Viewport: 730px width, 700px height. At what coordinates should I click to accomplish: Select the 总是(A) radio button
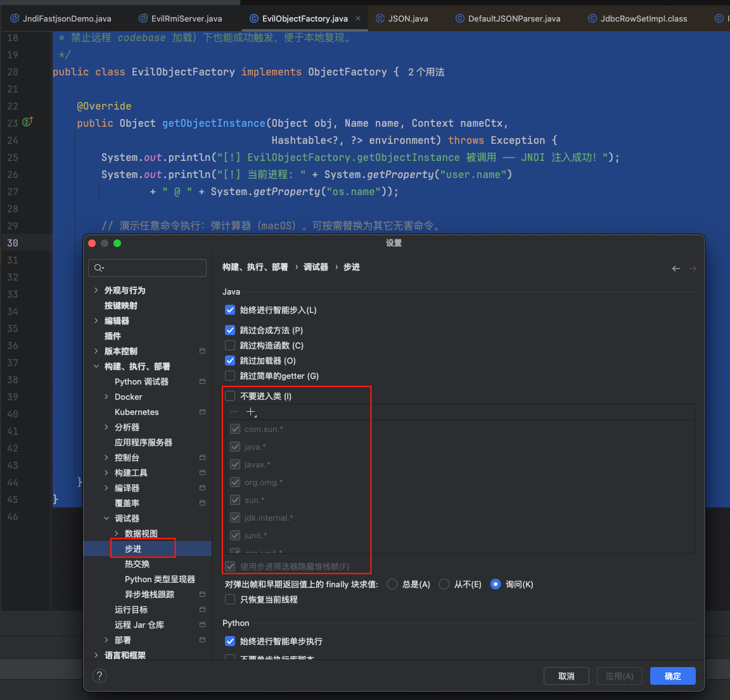392,584
